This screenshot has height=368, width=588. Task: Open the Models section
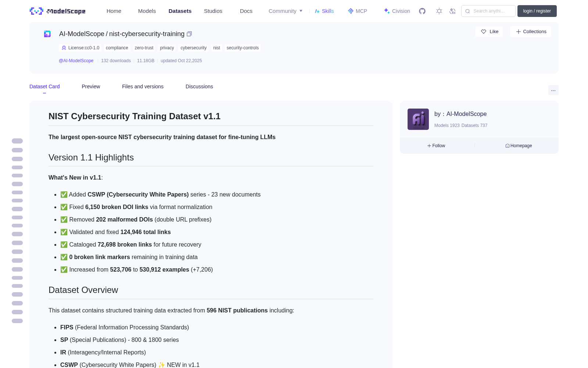pos(147,11)
